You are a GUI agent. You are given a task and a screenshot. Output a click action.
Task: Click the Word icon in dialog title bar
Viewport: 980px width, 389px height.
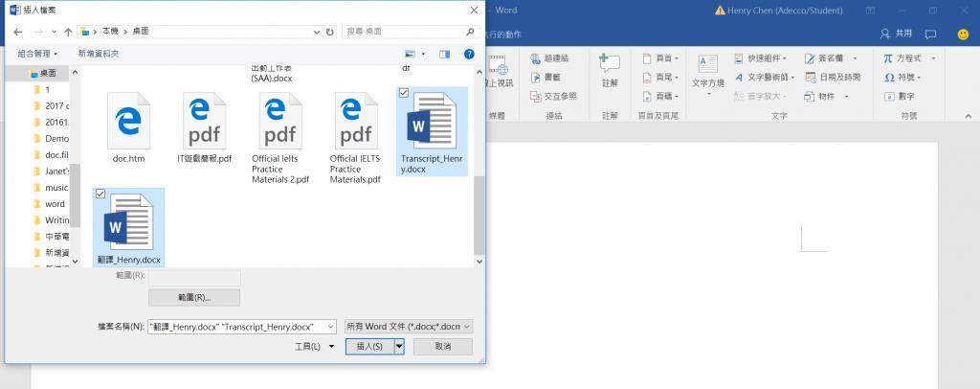15,10
